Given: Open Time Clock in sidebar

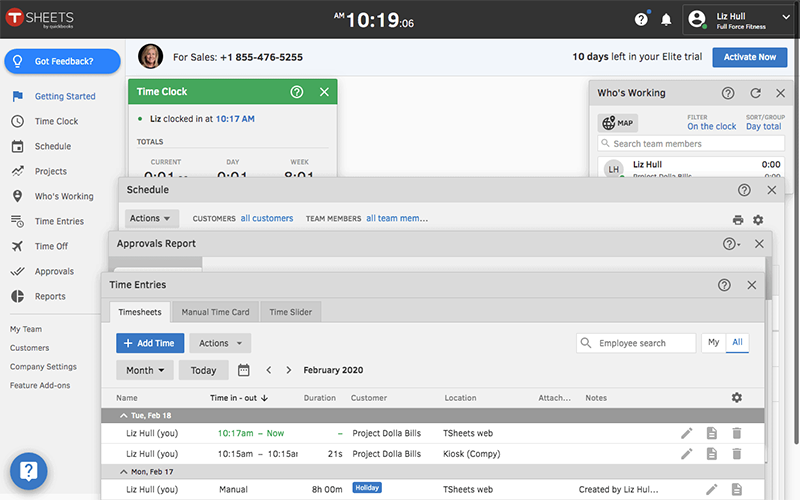Looking at the screenshot, I should [x=45, y=121].
